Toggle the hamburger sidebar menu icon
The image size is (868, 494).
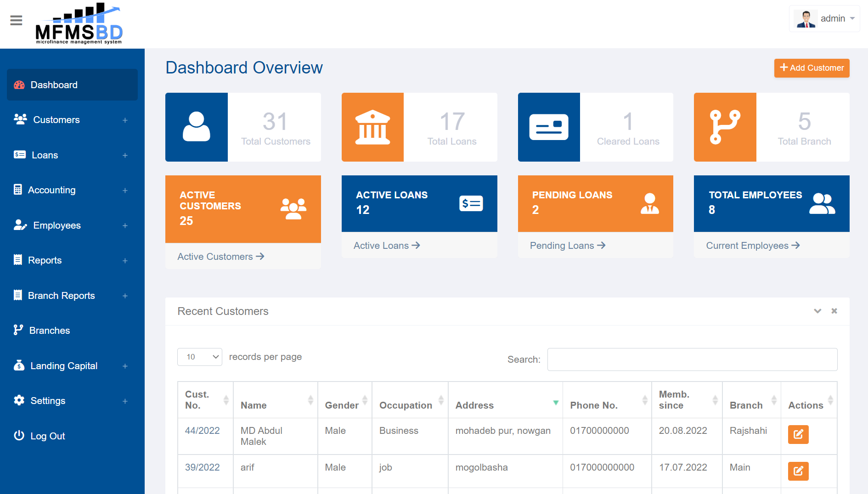pyautogui.click(x=16, y=20)
